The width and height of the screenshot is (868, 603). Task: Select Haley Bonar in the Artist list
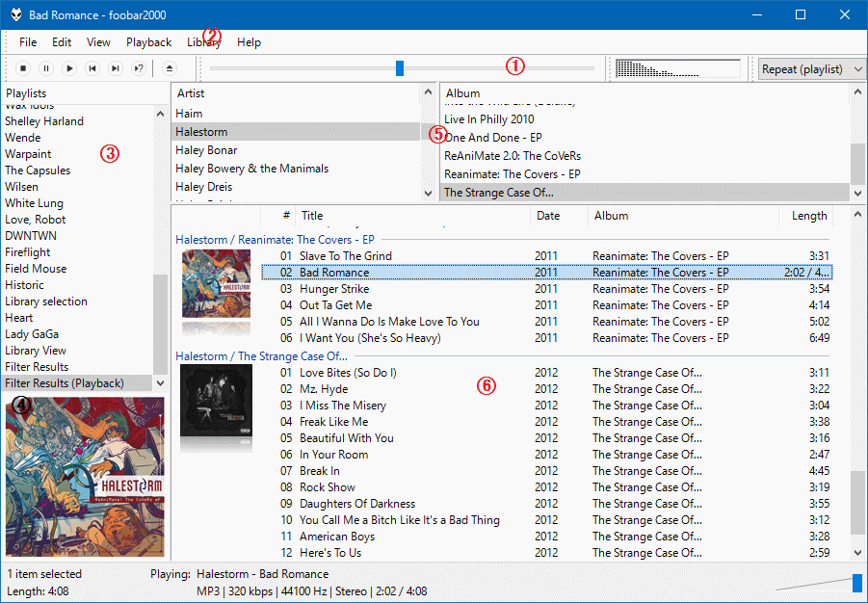click(296, 150)
